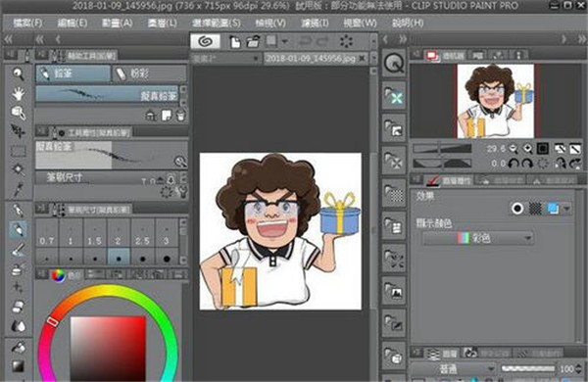This screenshot has height=382, width=588.
Task: Toggle layer color blue square button
Action: (x=553, y=208)
